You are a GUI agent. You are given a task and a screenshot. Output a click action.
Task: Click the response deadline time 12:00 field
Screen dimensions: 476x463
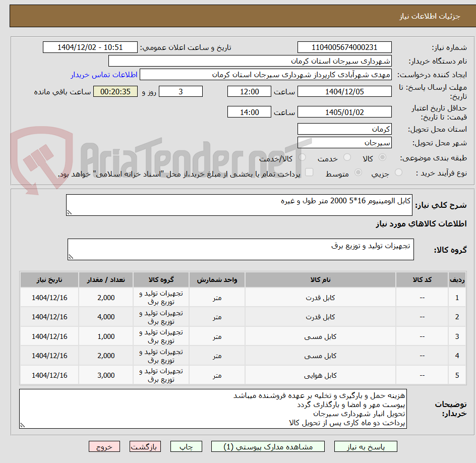(249, 91)
